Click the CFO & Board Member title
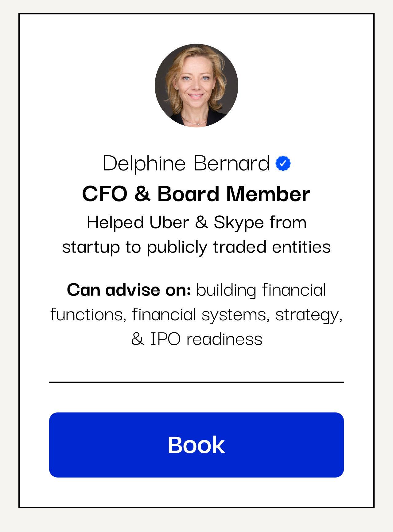 click(196, 194)
